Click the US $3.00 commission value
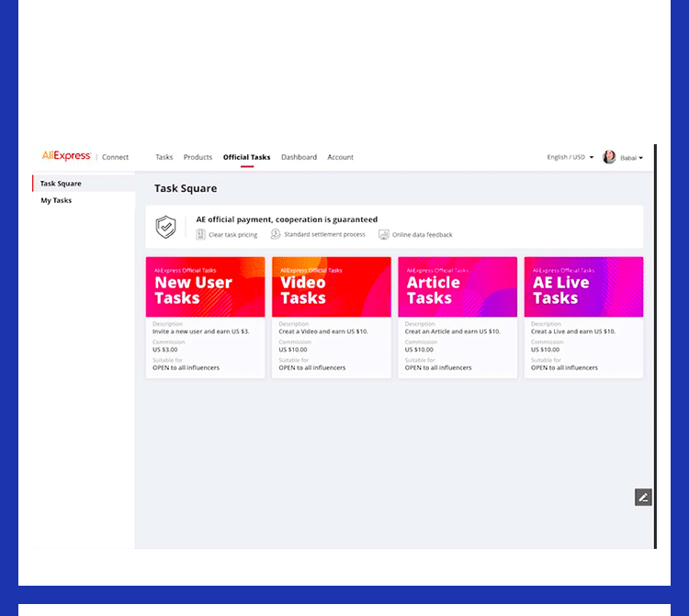Image resolution: width=689 pixels, height=616 pixels. coord(165,350)
